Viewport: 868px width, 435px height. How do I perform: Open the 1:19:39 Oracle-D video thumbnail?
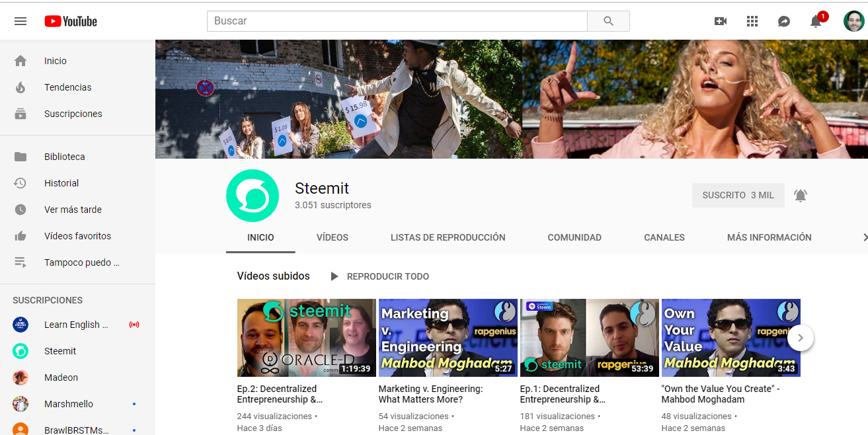tap(307, 338)
